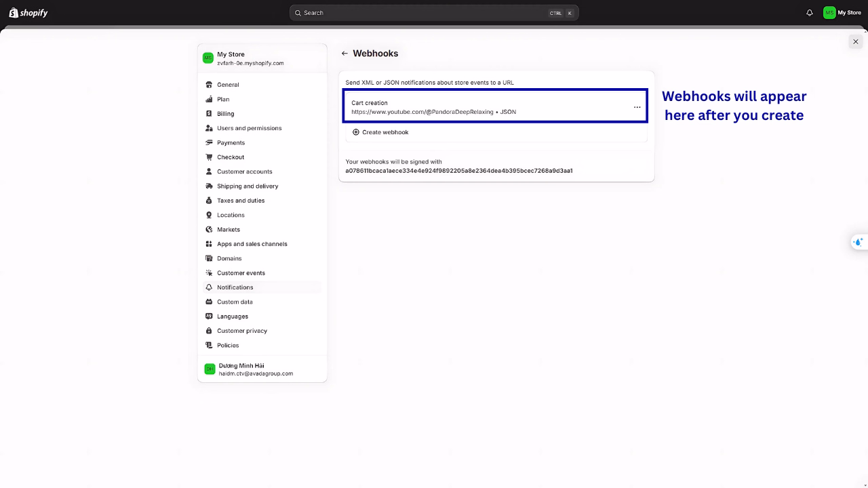Click the webhook signing key text
Screen dimensions: 868x488
click(x=459, y=171)
